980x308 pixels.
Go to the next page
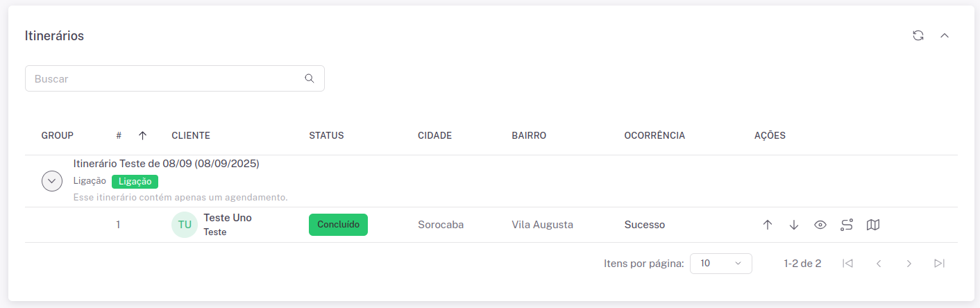(909, 264)
